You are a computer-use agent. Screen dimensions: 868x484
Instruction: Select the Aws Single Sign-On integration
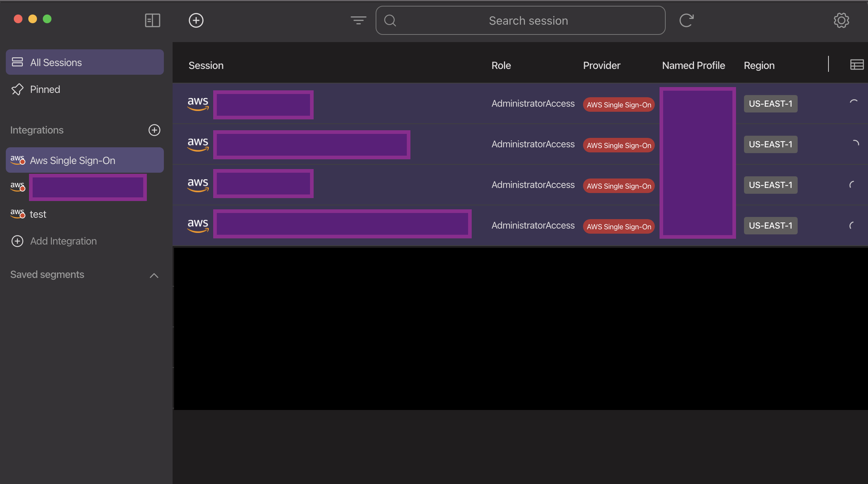(x=73, y=160)
